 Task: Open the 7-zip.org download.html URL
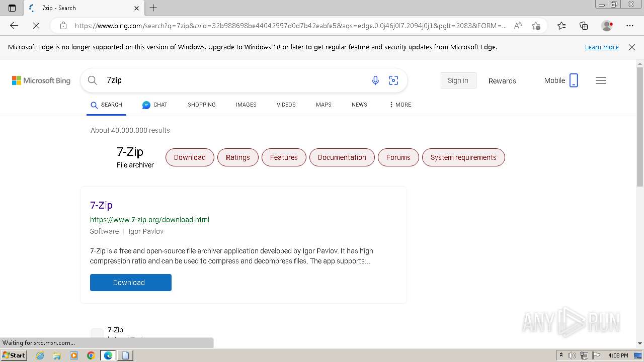click(x=149, y=220)
